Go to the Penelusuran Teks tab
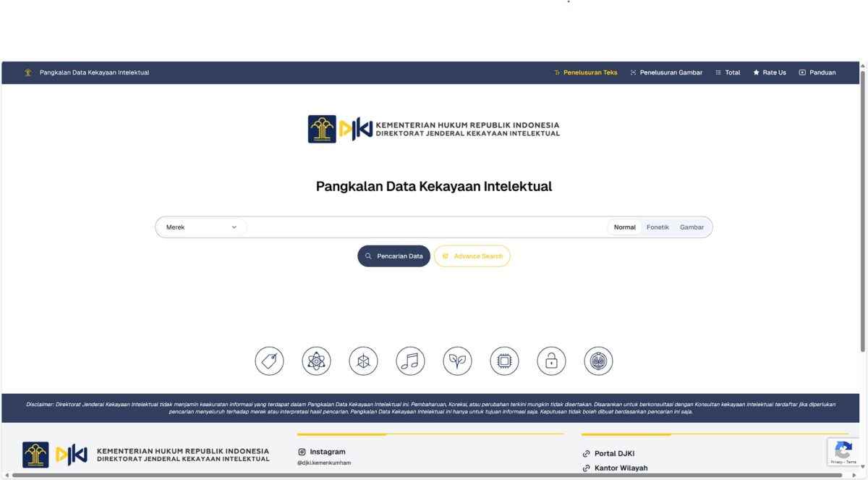This screenshot has height=480, width=868. pyautogui.click(x=586, y=72)
